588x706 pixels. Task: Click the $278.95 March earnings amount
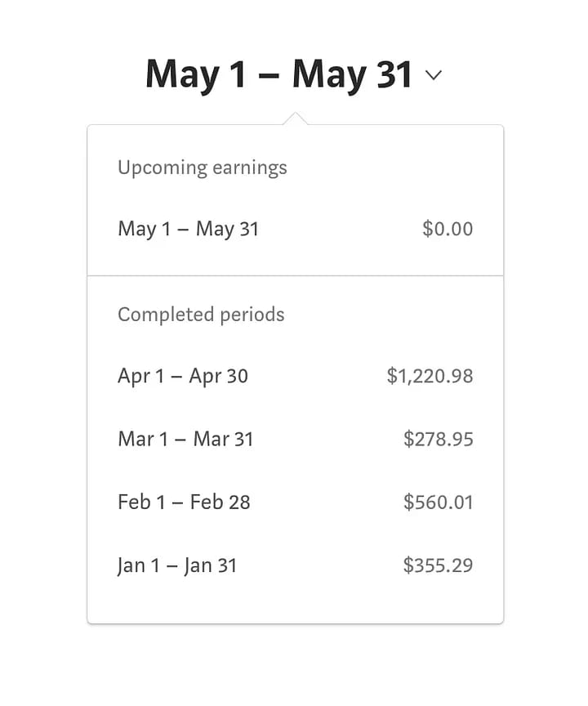pos(439,440)
